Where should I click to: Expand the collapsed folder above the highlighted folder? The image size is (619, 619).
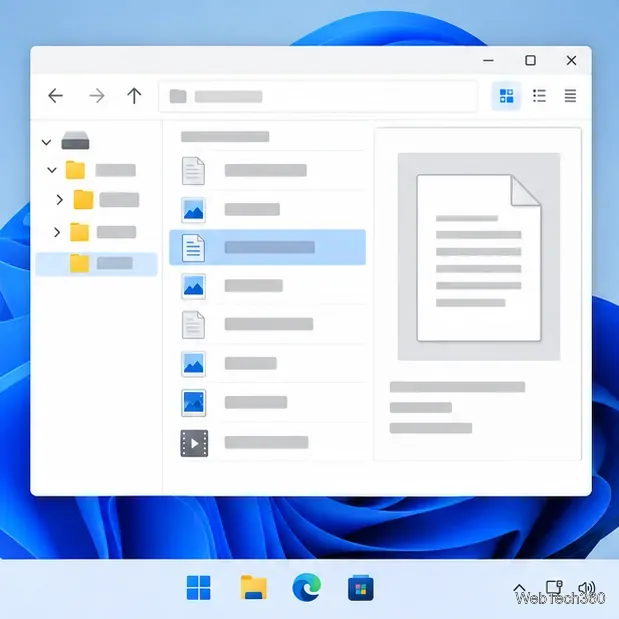57,232
